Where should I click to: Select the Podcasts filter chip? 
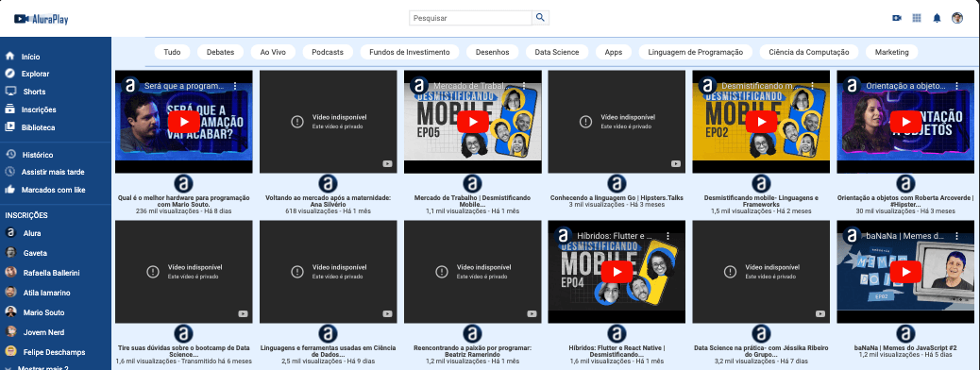[328, 52]
